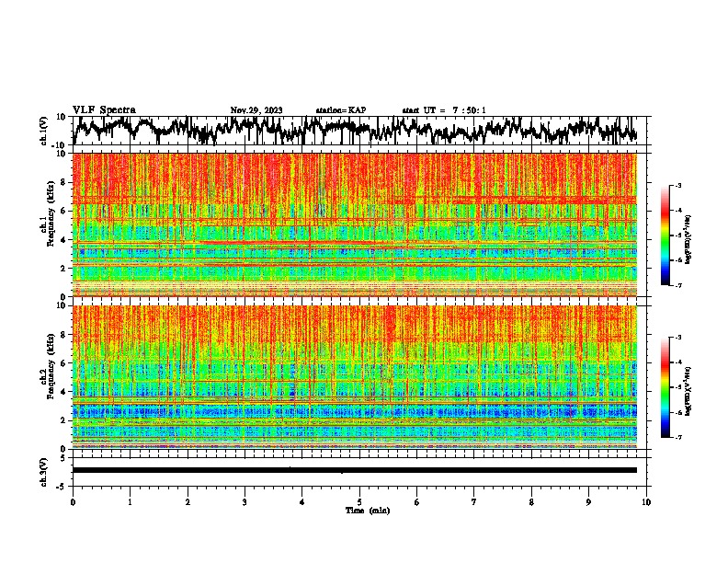Click time axis tick label '3'
Image resolution: width=728 pixels, height=563 pixels.
point(245,502)
